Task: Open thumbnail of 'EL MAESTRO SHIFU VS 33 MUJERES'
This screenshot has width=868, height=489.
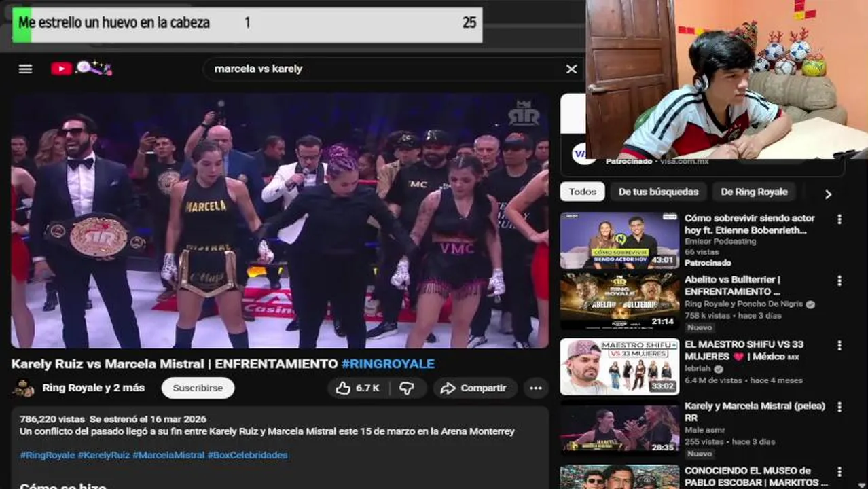Action: [619, 367]
